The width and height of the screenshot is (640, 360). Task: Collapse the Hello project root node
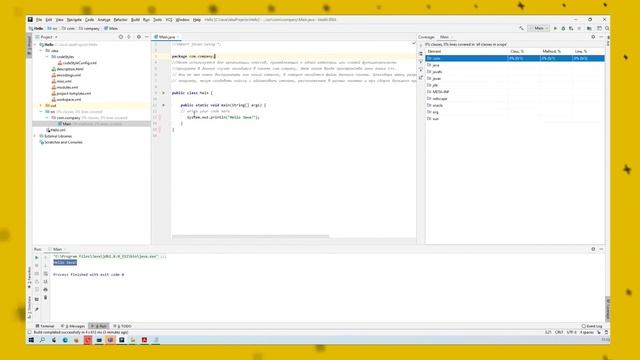point(36,44)
